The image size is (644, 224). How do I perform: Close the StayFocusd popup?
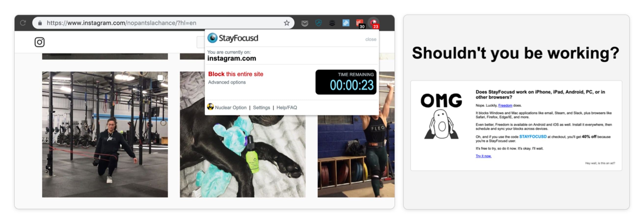pyautogui.click(x=371, y=39)
